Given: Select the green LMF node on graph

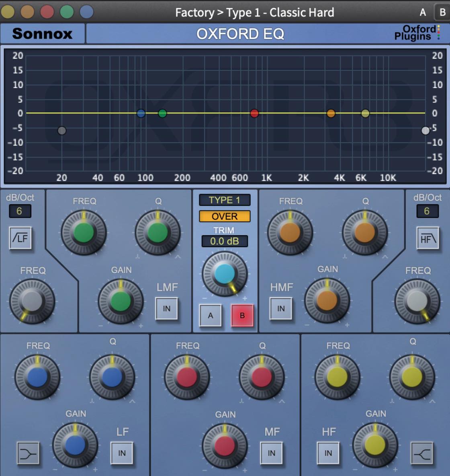Looking at the screenshot, I should pyautogui.click(x=162, y=113).
